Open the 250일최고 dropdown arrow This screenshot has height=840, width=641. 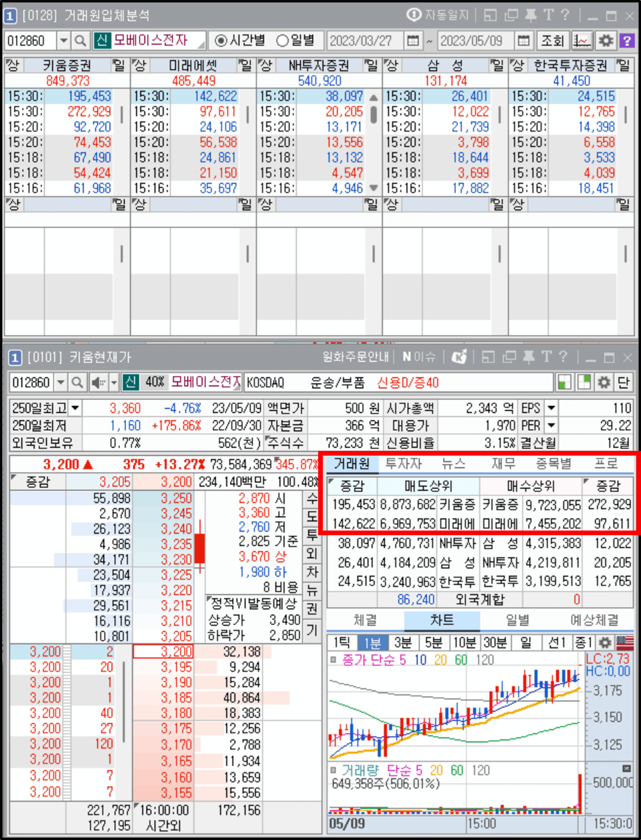(x=76, y=408)
